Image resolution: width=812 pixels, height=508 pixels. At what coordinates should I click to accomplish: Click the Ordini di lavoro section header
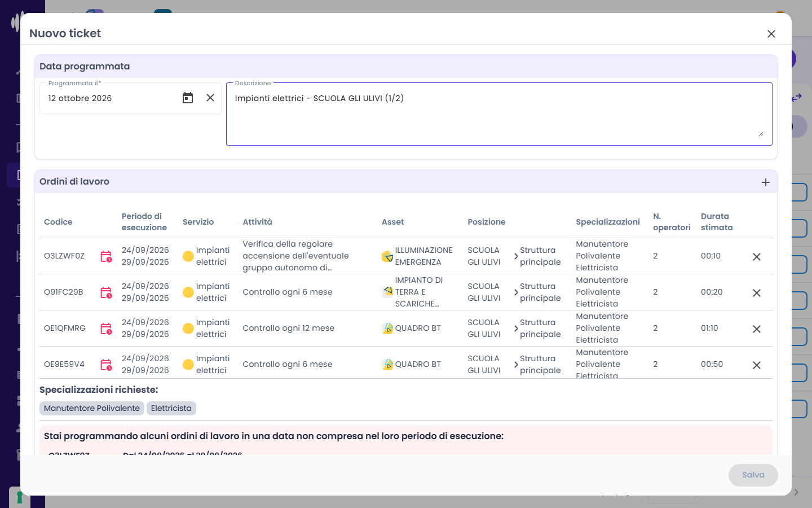(x=406, y=182)
